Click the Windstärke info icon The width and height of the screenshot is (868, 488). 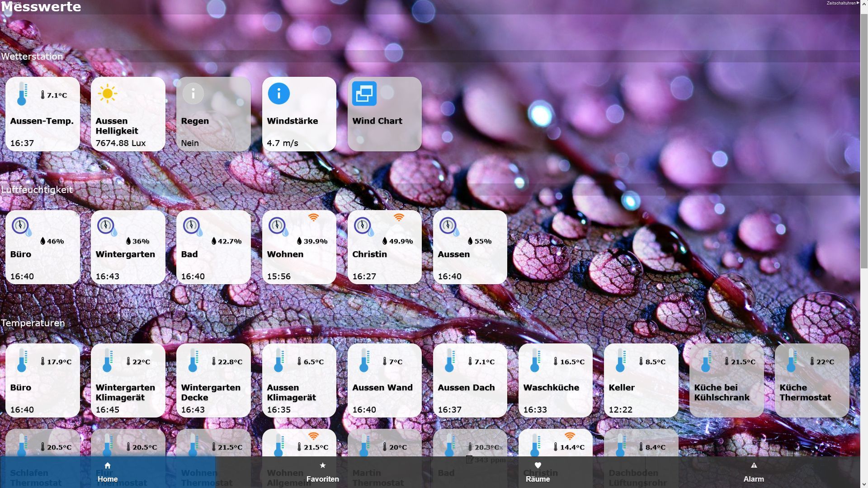tap(278, 94)
